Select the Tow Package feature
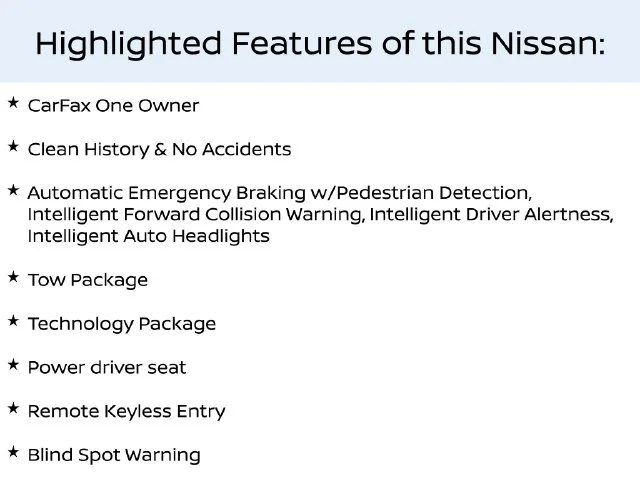The image size is (640, 480). [x=88, y=280]
